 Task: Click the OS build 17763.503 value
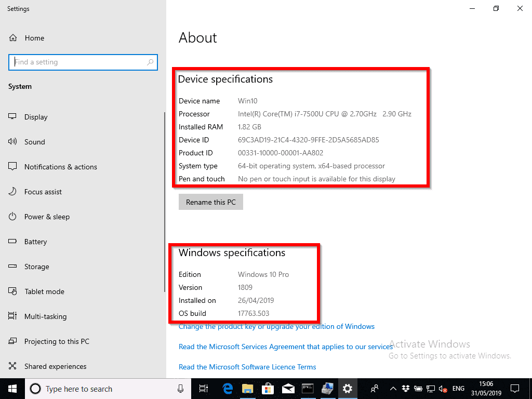pos(254,313)
